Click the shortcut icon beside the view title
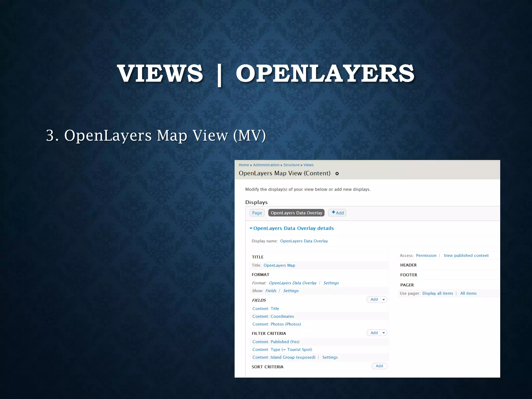The height and width of the screenshot is (399, 532). (x=337, y=174)
